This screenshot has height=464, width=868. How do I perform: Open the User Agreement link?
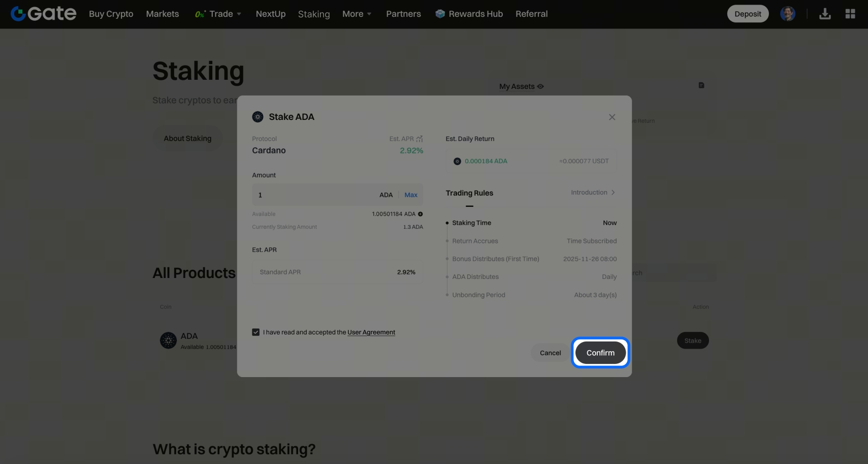(x=371, y=332)
